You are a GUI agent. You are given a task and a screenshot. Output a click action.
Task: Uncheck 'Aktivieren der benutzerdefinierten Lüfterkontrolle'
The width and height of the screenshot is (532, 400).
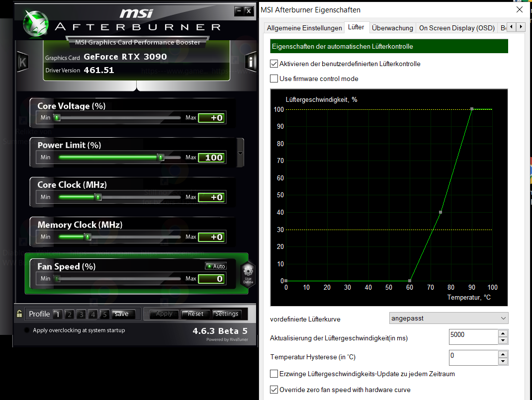click(274, 64)
